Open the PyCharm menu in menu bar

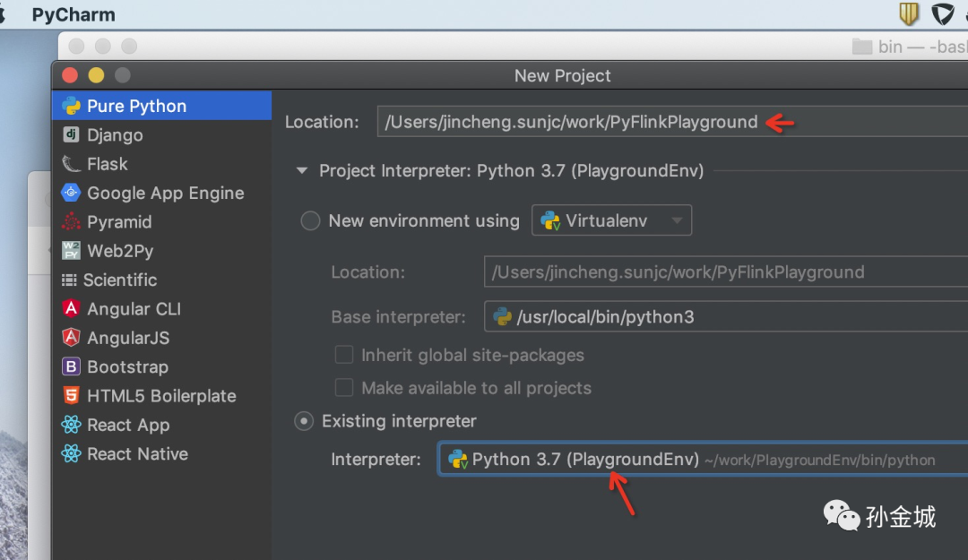click(73, 15)
